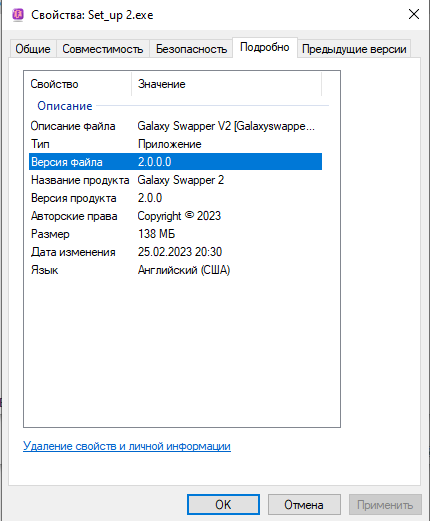Screen dimensions: 430x521
Task: Select the Название продукта row
Action: click(175, 180)
